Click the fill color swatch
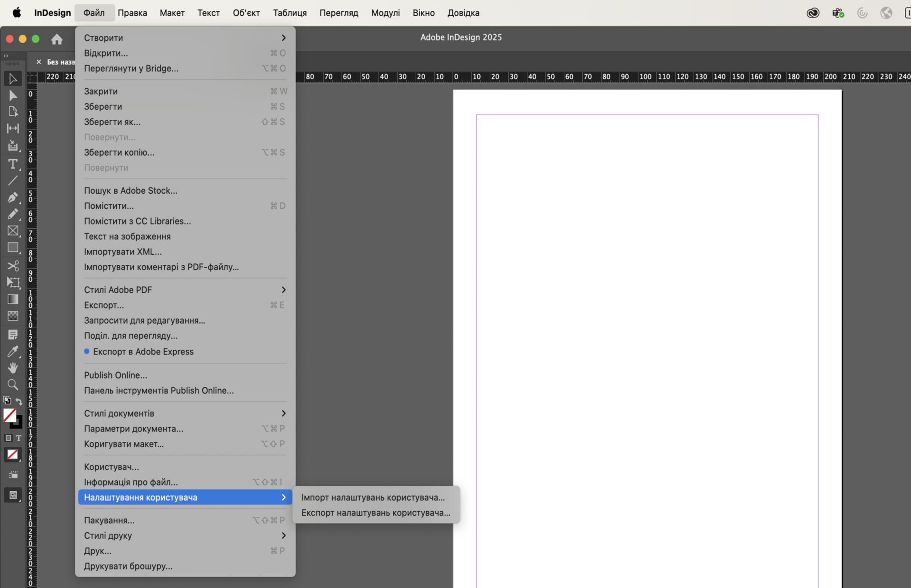Viewport: 911px width, 588px height. coord(9,415)
